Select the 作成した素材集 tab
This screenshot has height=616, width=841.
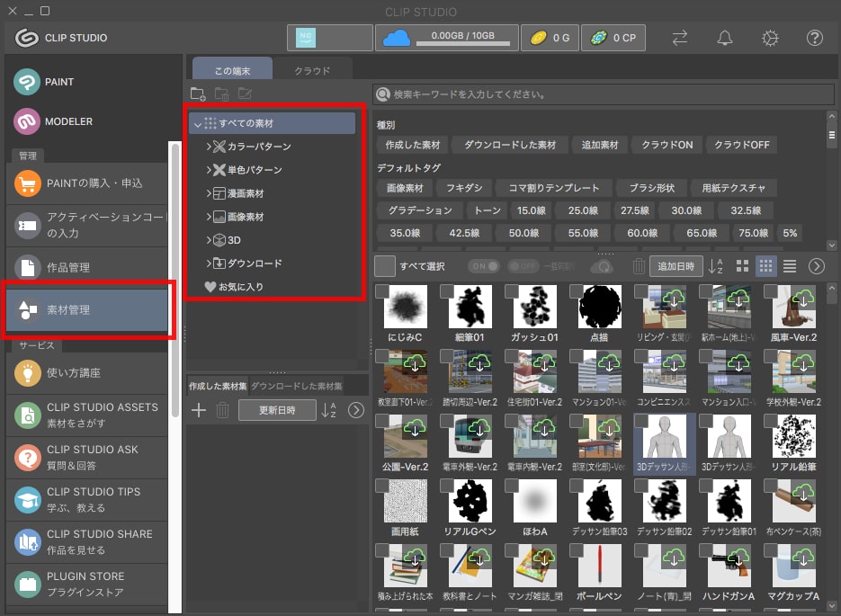click(218, 386)
